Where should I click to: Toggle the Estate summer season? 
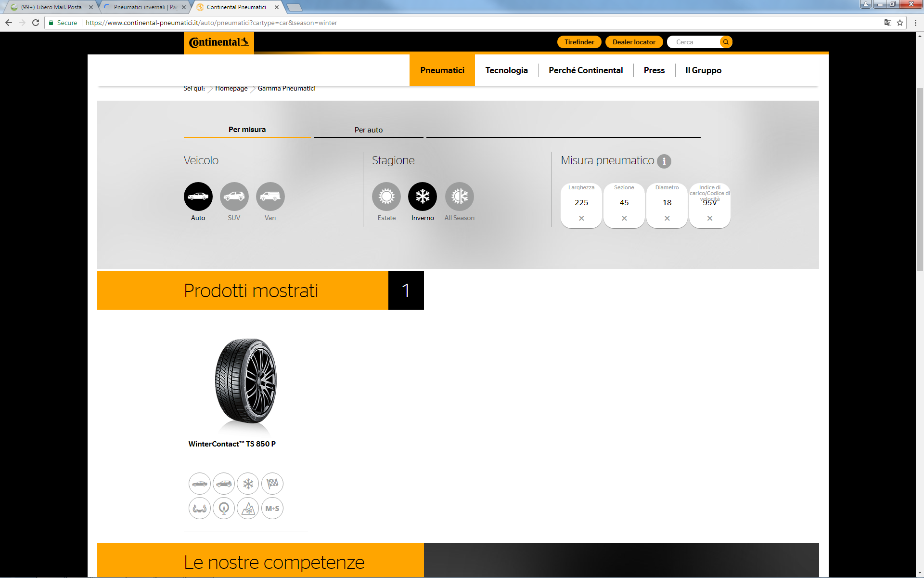(x=386, y=197)
